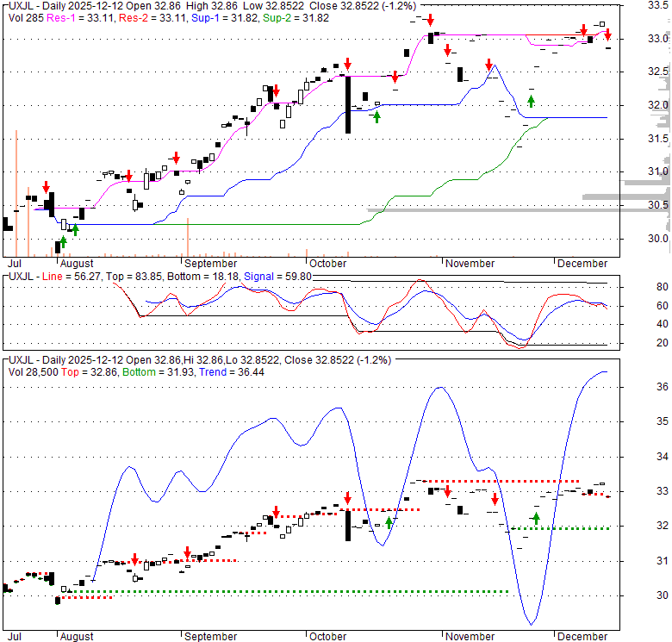Click the green up arrow in late November, bottom chart
This screenshot has height=642, width=672.
(x=536, y=518)
